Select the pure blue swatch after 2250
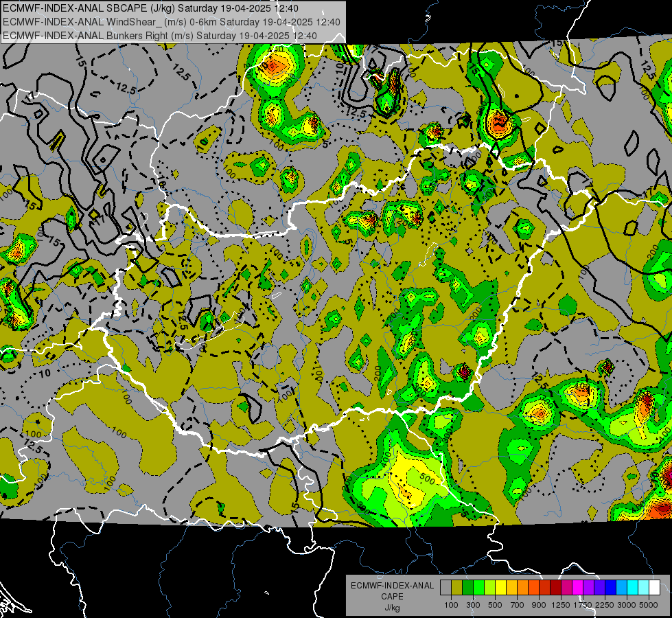The width and height of the screenshot is (672, 618). pos(610,588)
